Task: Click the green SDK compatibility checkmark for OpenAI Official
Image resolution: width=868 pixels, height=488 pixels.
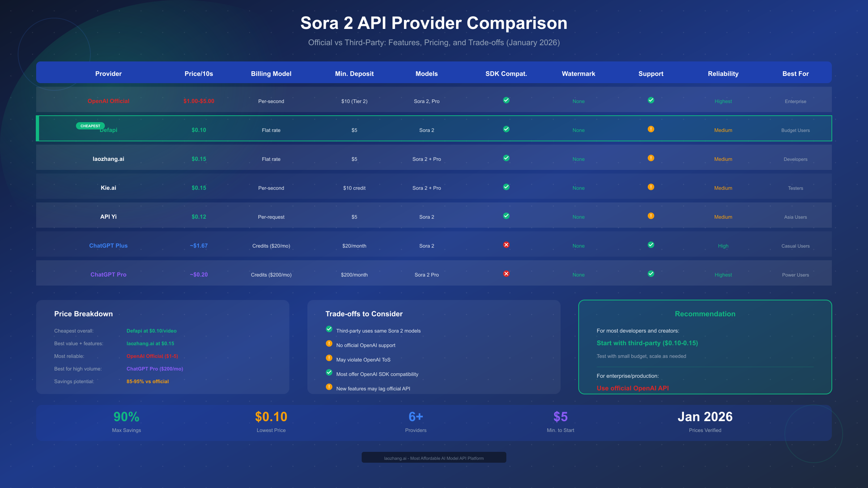Action: tap(506, 100)
